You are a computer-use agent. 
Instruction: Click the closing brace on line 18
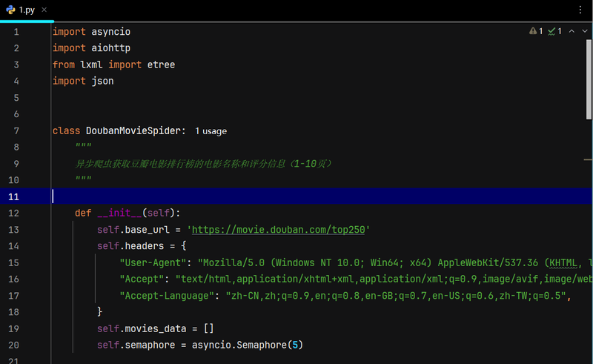100,312
